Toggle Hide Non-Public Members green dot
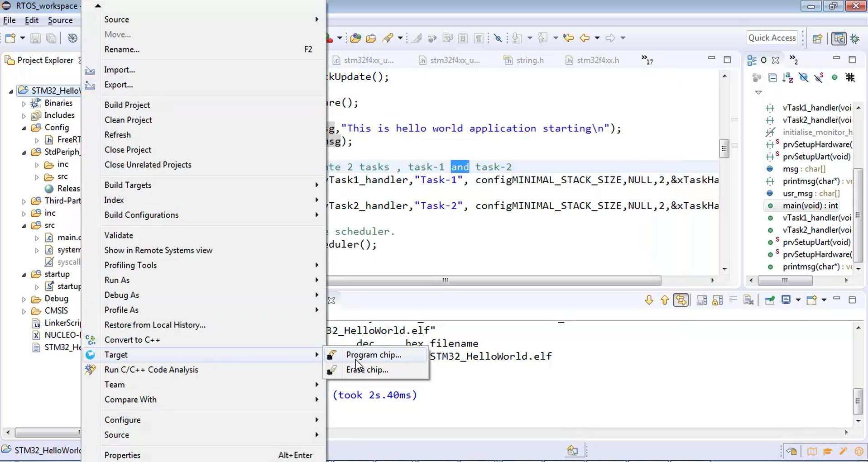 click(834, 77)
